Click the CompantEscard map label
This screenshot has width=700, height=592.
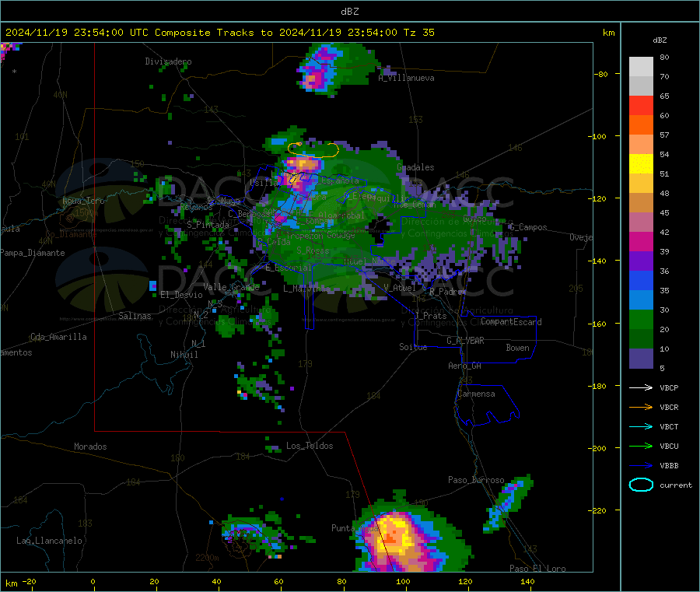point(511,322)
